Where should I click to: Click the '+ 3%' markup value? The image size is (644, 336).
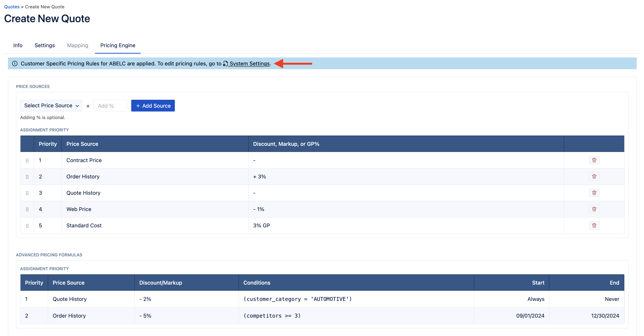point(259,177)
